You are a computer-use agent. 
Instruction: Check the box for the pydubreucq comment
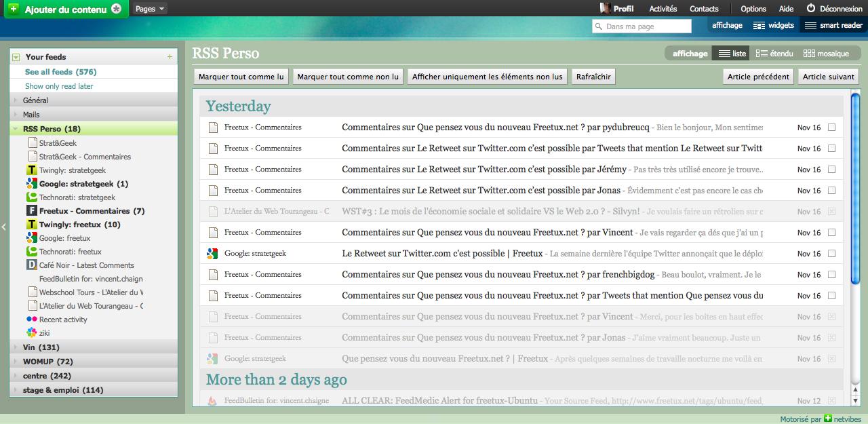click(x=831, y=128)
